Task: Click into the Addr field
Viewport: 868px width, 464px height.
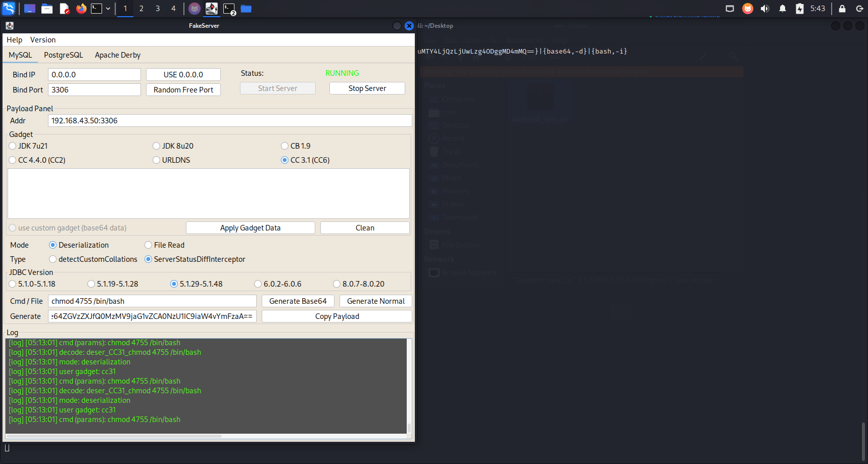Action: (230, 121)
